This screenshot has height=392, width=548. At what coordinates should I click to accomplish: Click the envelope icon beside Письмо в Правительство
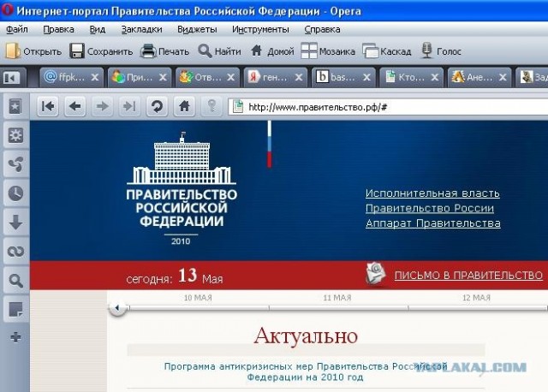tap(376, 274)
